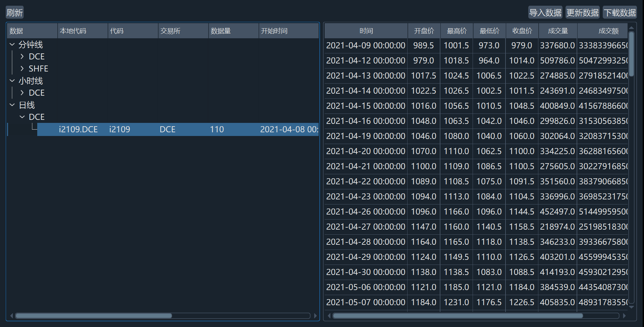Click the 数据量 column header in tree
Screen dimensions: 644x327
click(233, 31)
